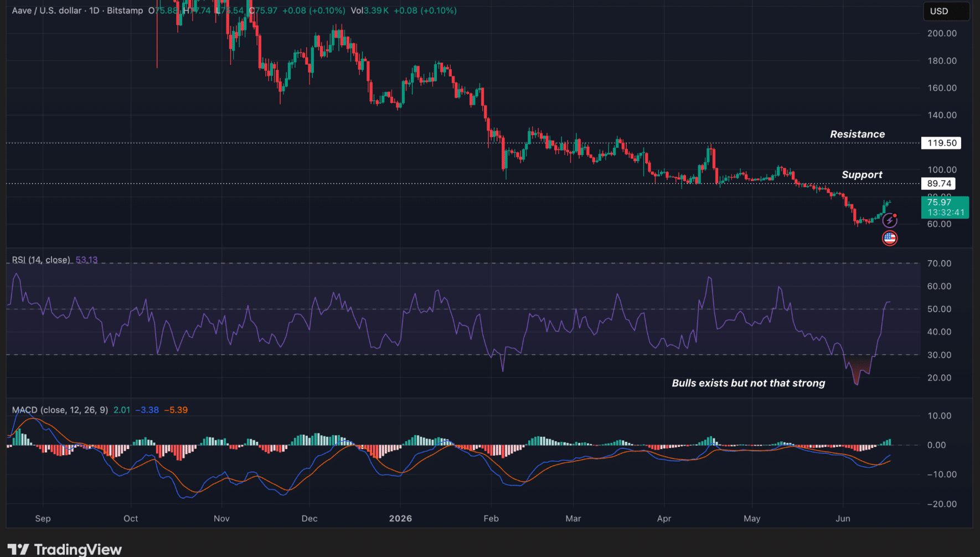This screenshot has width=980, height=557.
Task: Click the 89.74 support price label
Action: pyautogui.click(x=938, y=183)
